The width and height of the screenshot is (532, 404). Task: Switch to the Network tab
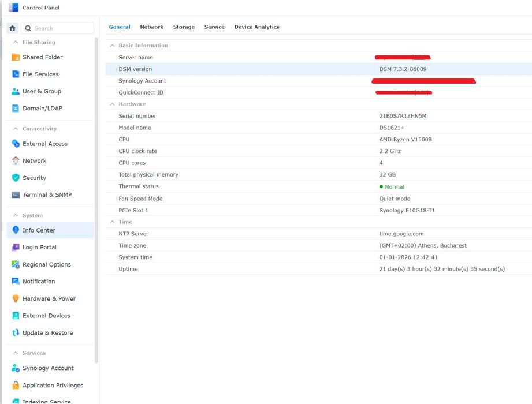[x=152, y=27]
